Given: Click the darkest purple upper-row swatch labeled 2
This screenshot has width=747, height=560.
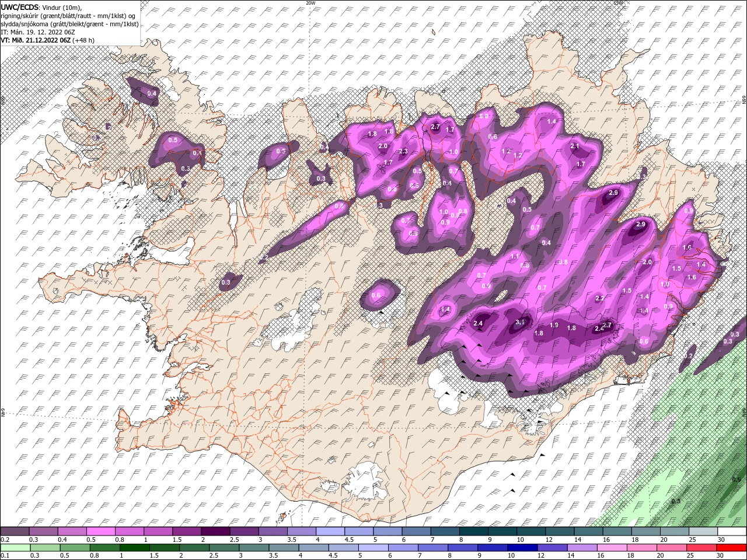Looking at the screenshot, I should point(215,531).
